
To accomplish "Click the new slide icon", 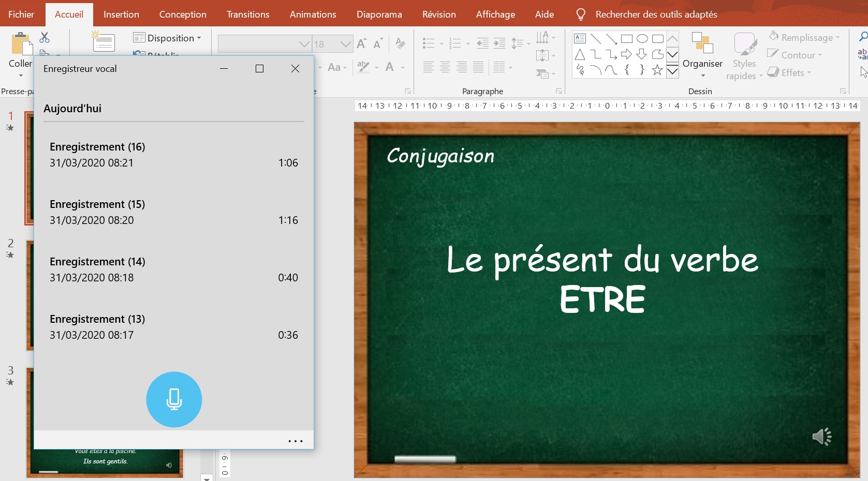I will pos(103,42).
